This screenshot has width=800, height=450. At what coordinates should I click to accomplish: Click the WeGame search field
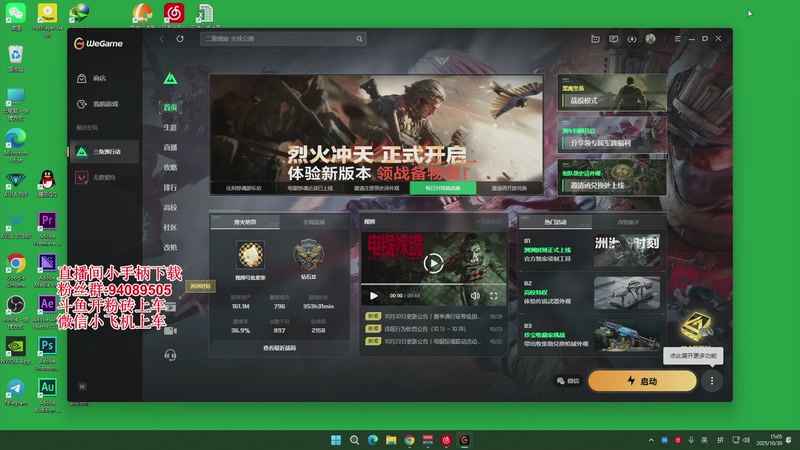[x=283, y=39]
